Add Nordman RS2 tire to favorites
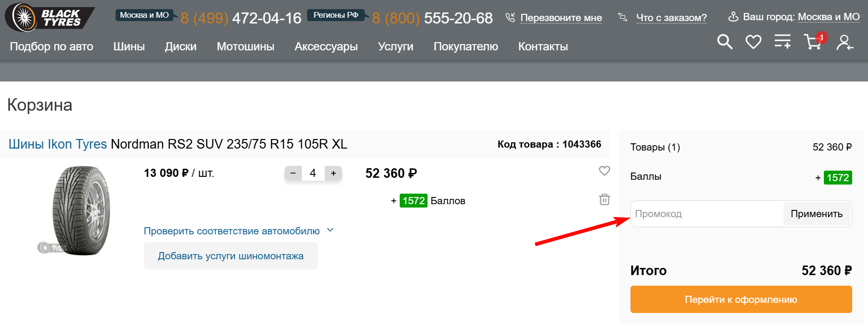Viewport: 868px width, 324px height. 604,171
